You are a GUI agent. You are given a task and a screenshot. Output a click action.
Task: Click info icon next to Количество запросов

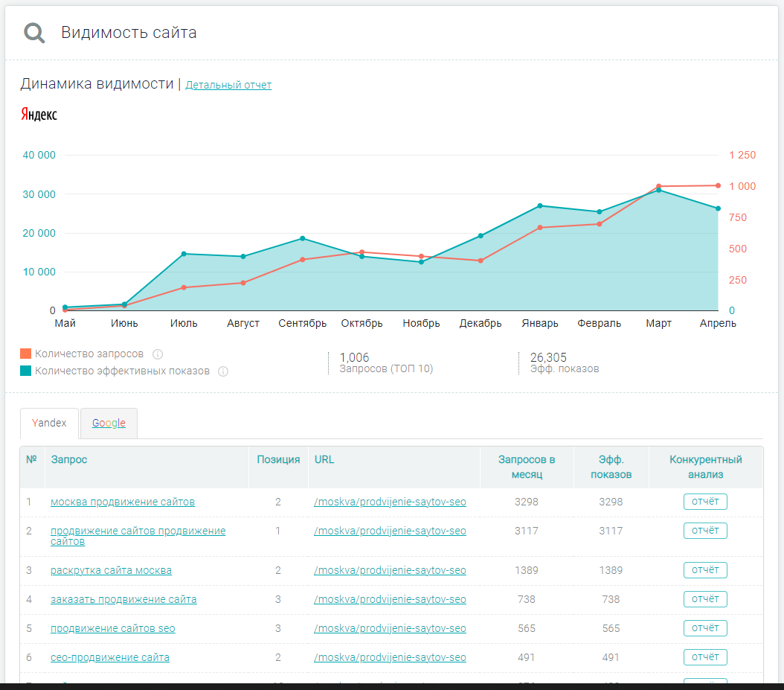(x=158, y=354)
